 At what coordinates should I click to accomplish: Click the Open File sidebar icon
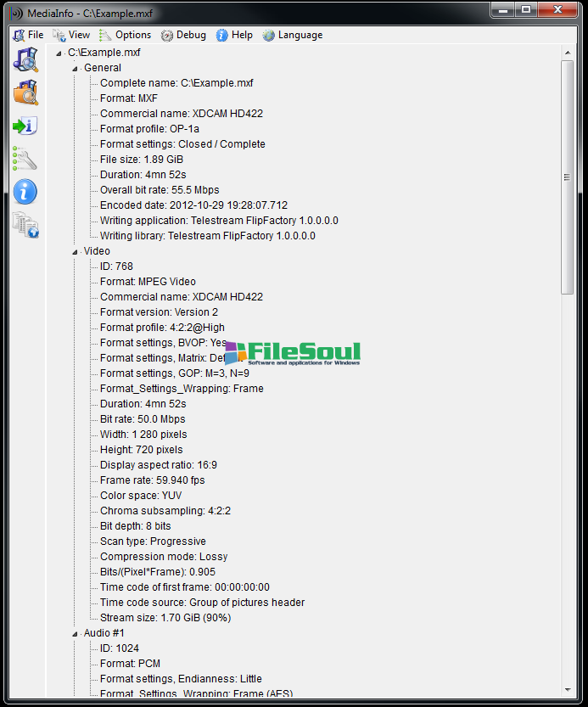25,59
